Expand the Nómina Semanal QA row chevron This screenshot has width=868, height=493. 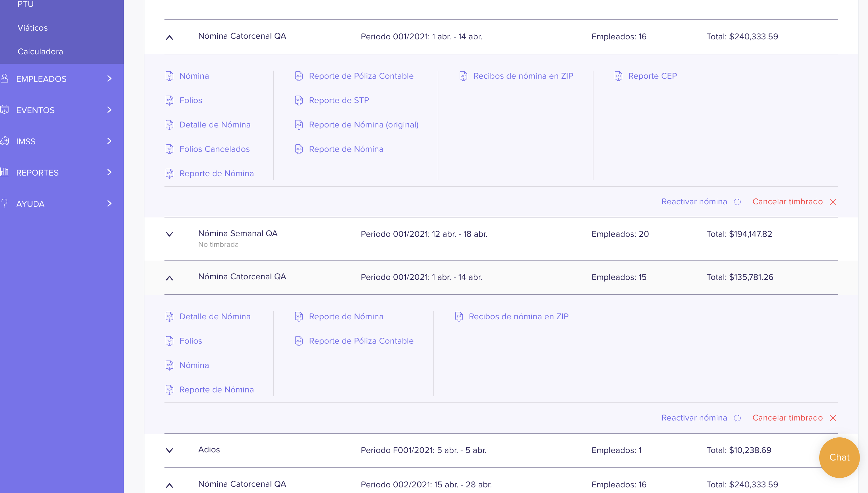(x=169, y=234)
